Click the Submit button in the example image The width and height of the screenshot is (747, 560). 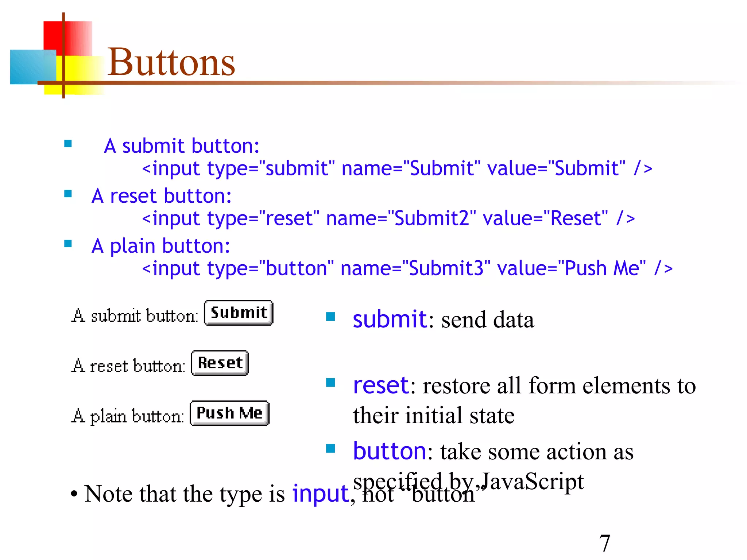click(x=239, y=313)
